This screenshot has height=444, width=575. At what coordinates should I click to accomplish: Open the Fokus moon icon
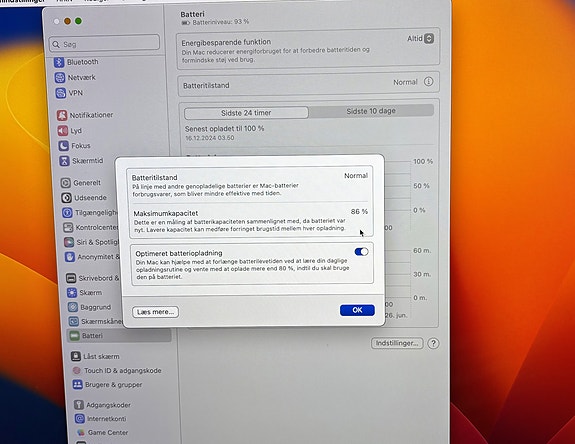[63, 146]
